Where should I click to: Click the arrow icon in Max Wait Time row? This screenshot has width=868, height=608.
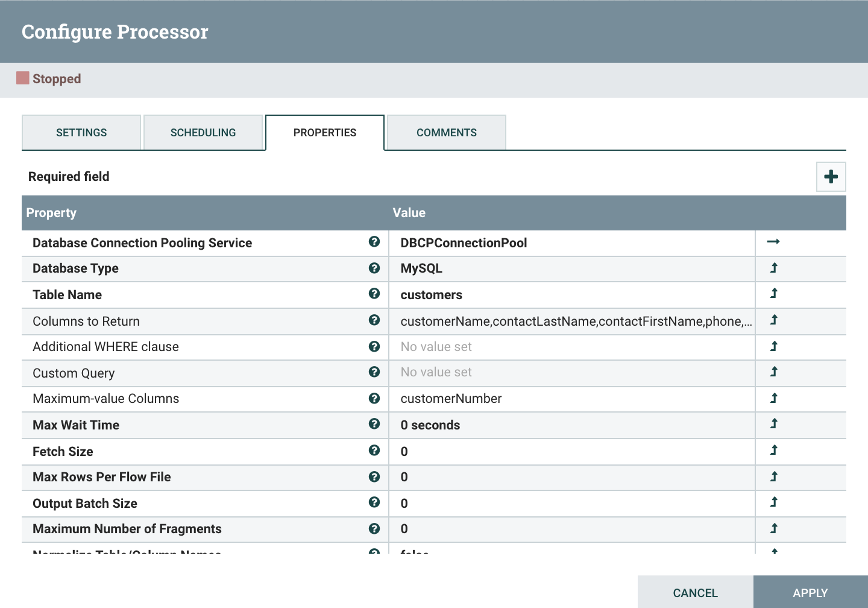tap(774, 424)
